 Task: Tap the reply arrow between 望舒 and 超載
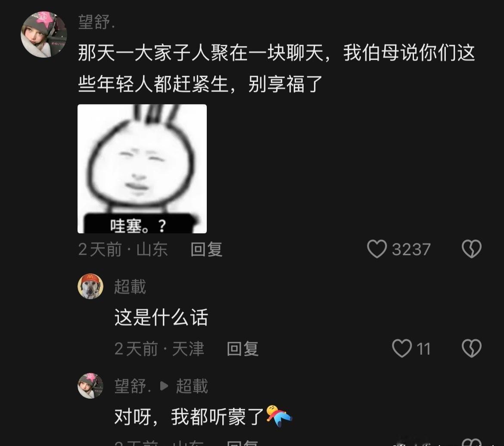click(x=164, y=386)
